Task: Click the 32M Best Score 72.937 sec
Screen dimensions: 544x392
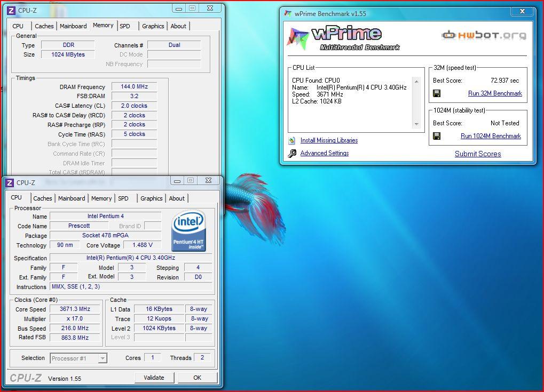Action: (505, 81)
